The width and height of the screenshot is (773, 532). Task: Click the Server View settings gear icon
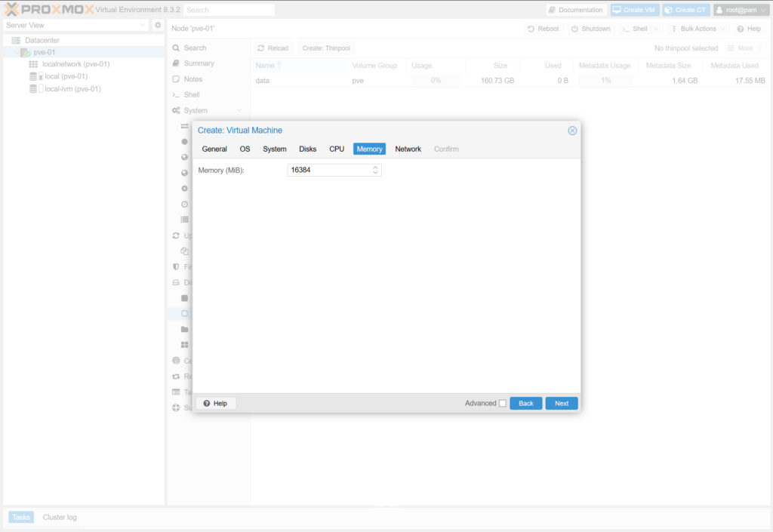158,25
